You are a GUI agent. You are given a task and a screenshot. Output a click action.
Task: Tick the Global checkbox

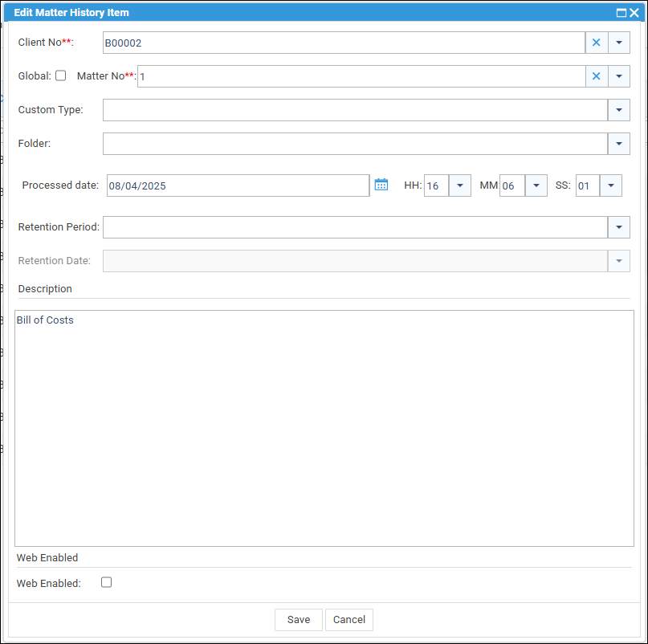(x=60, y=75)
